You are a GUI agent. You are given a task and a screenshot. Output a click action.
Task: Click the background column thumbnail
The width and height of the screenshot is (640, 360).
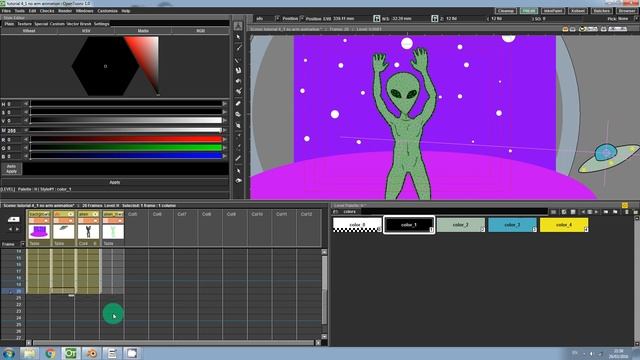(x=39, y=231)
